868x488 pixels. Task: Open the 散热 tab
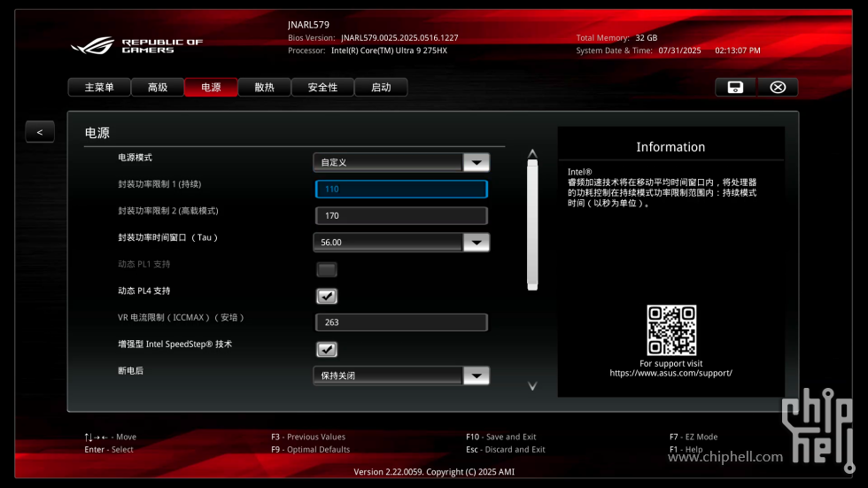coord(264,88)
